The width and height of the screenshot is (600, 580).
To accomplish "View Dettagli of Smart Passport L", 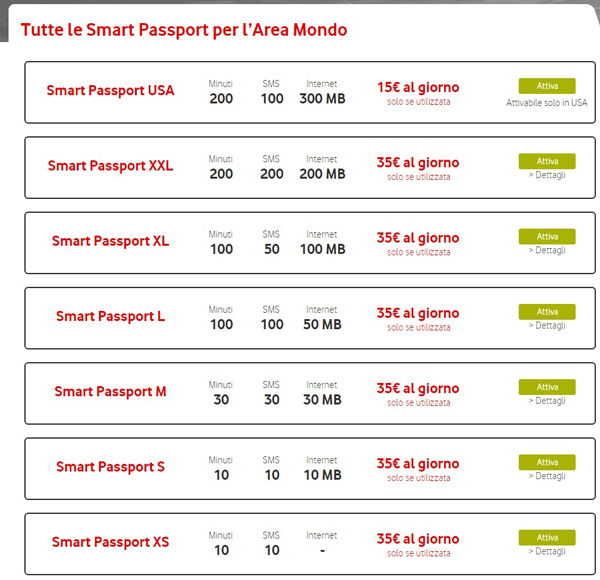I will pos(547,326).
